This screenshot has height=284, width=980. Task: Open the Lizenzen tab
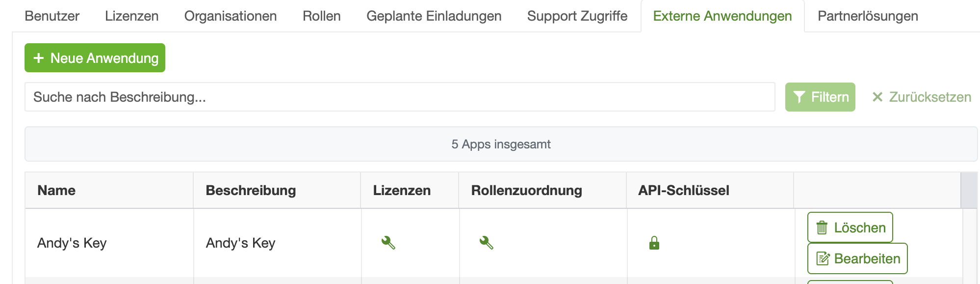tap(131, 16)
